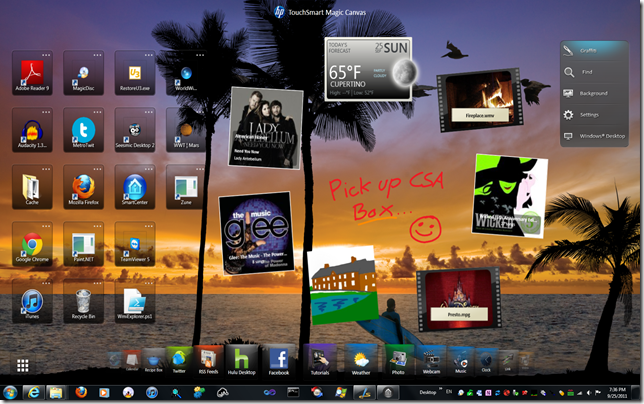Viewport: 644px width, 404px height.
Task: Open the Glee The Music album cover
Action: [x=256, y=233]
